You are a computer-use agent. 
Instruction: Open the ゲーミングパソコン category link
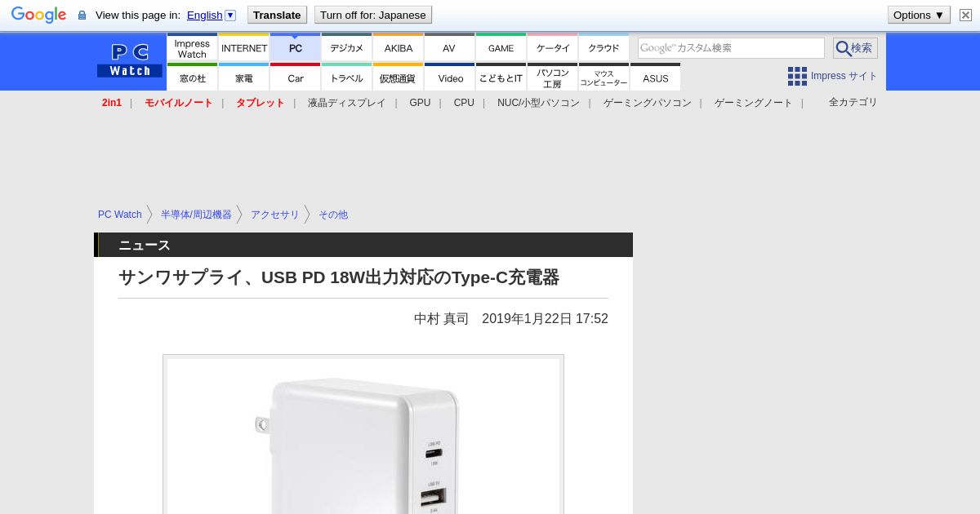(x=647, y=103)
